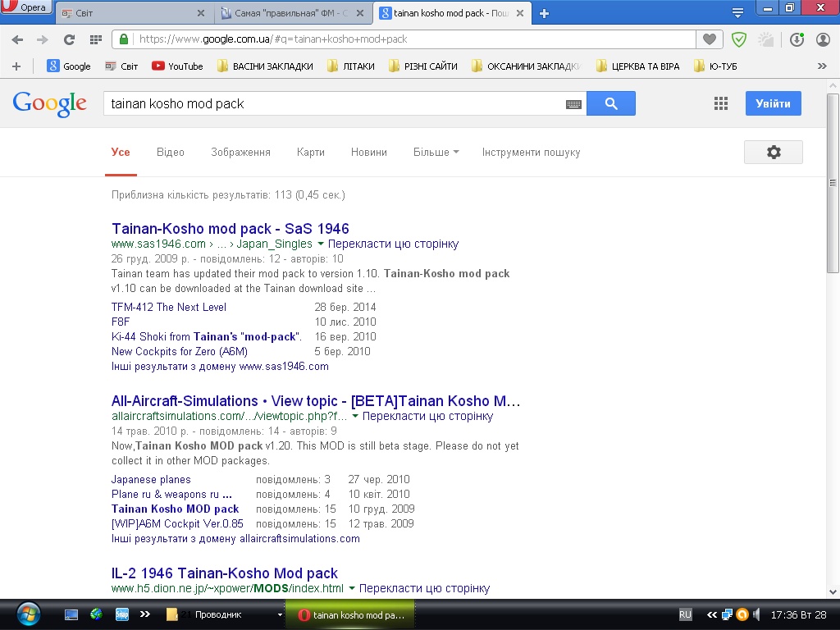
Task: Close the Світ tab
Action: point(201,13)
